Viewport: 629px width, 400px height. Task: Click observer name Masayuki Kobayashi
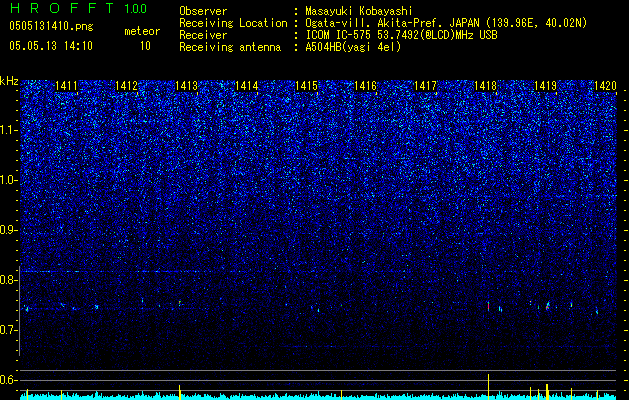359,11
